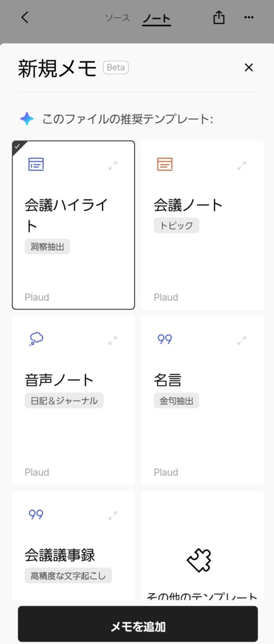This screenshot has width=274, height=644.
Task: Open the three-dot more options menu
Action: pyautogui.click(x=249, y=17)
